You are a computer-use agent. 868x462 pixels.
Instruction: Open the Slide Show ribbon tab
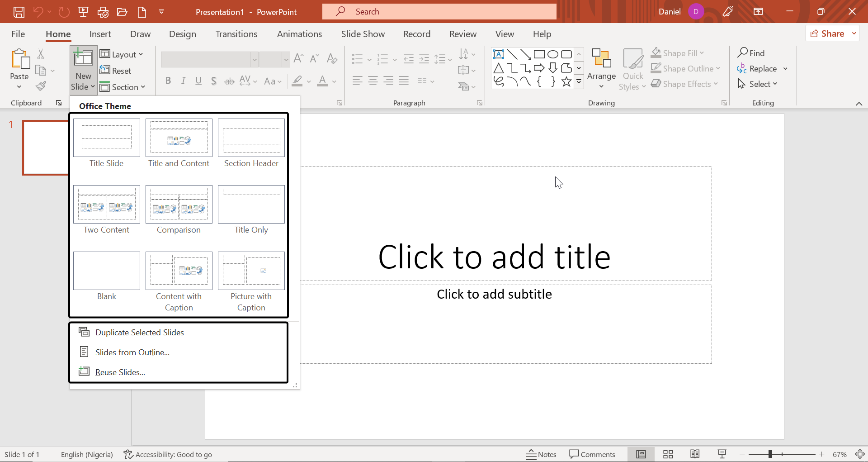(x=363, y=34)
